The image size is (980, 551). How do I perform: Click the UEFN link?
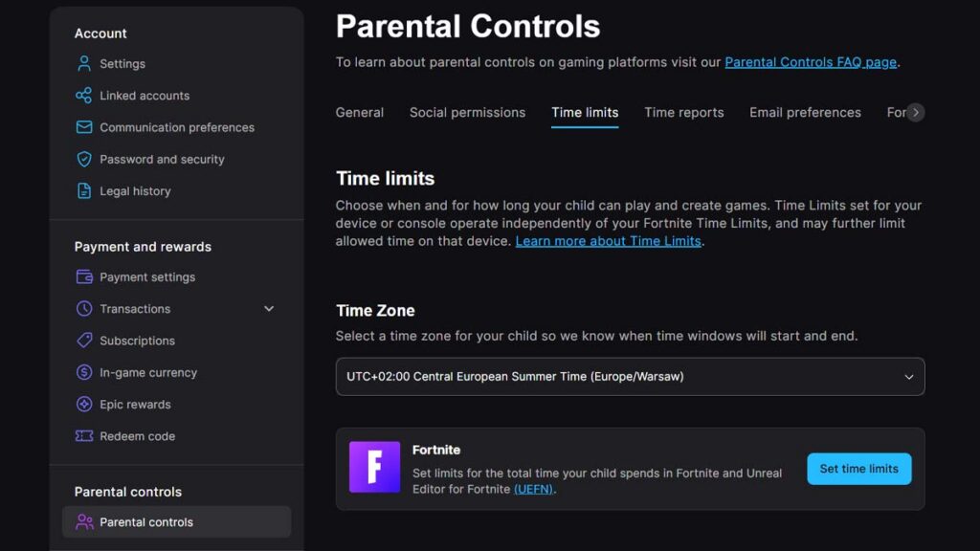coord(533,489)
